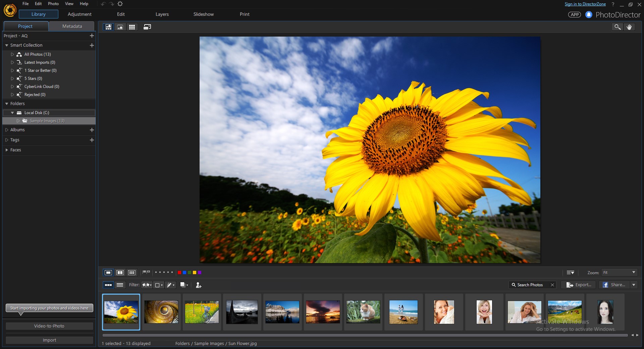Switch to browser-only grid view mode
644x349 pixels.
point(132,27)
